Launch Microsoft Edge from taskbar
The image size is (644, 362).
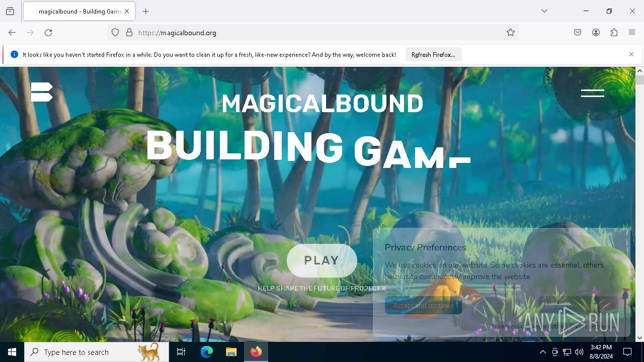tap(207, 352)
